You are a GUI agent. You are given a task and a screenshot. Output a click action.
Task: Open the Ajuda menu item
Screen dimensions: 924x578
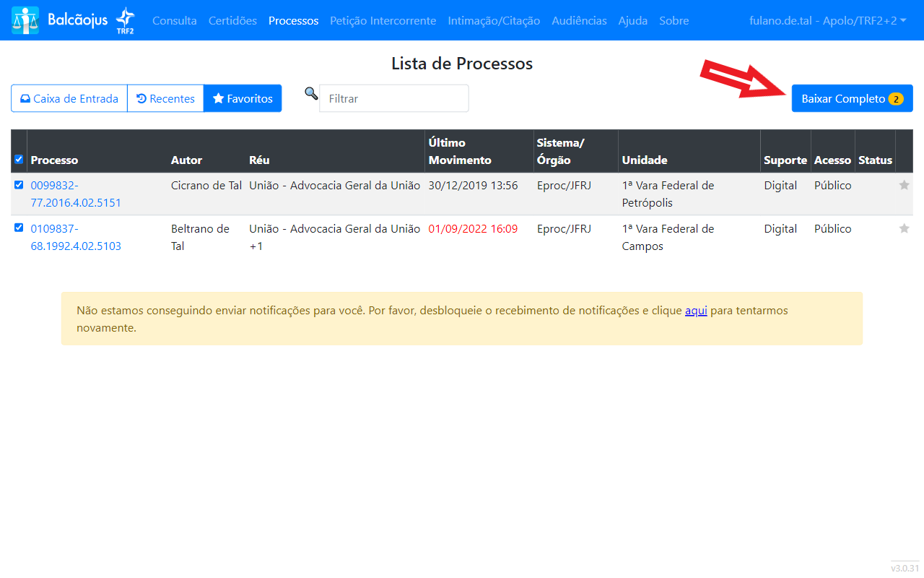click(x=633, y=21)
